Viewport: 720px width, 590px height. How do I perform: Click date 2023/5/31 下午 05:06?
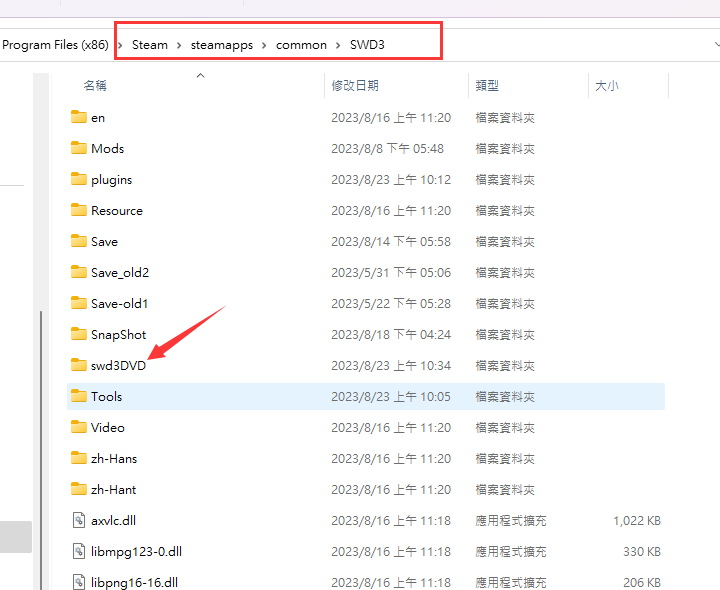tap(391, 273)
